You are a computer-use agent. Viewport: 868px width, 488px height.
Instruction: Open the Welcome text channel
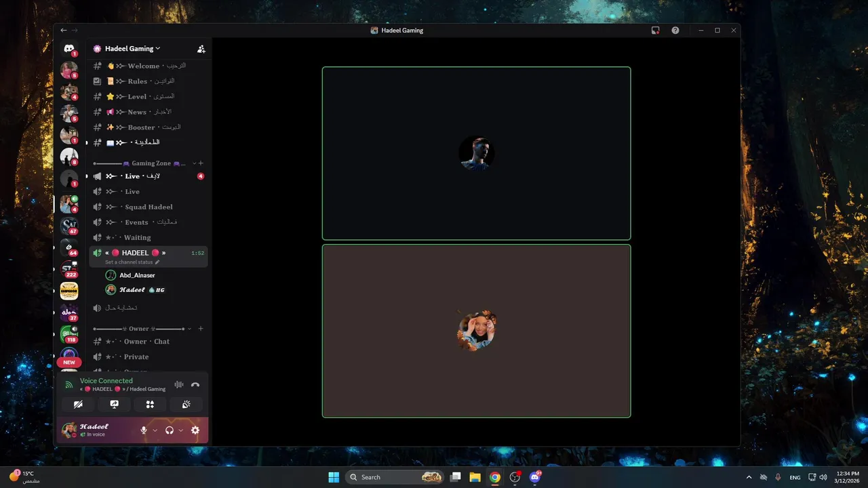point(149,66)
